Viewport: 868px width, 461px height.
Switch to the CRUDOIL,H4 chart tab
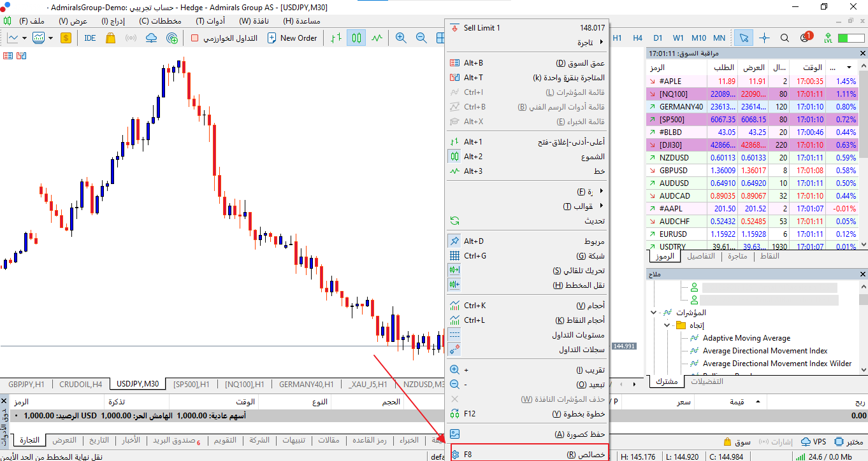[x=81, y=384]
